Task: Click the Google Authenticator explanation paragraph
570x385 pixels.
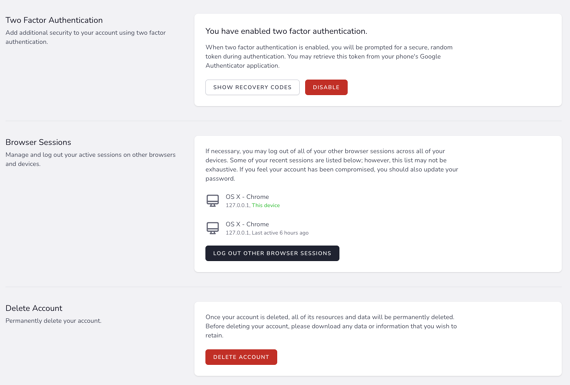Action: (329, 56)
